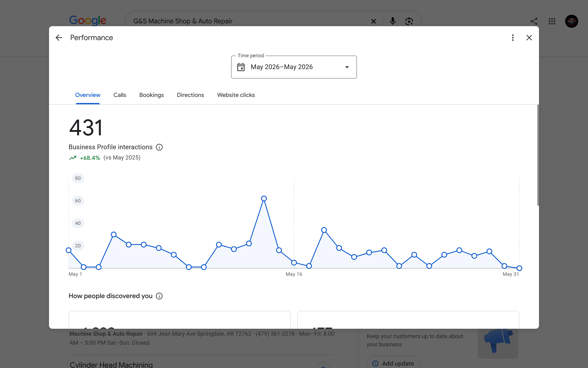Open the Directions tab
Screen dimensions: 588x368
pyautogui.click(x=190, y=95)
